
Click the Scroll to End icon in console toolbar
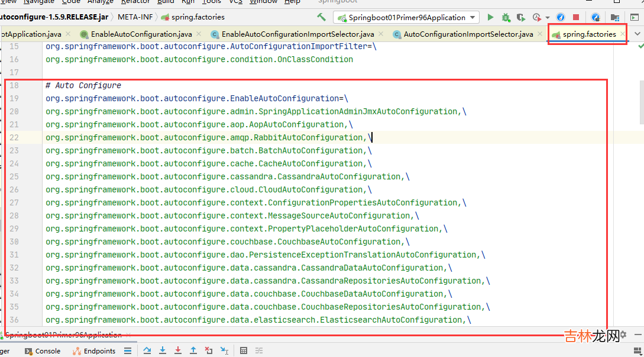click(x=127, y=350)
